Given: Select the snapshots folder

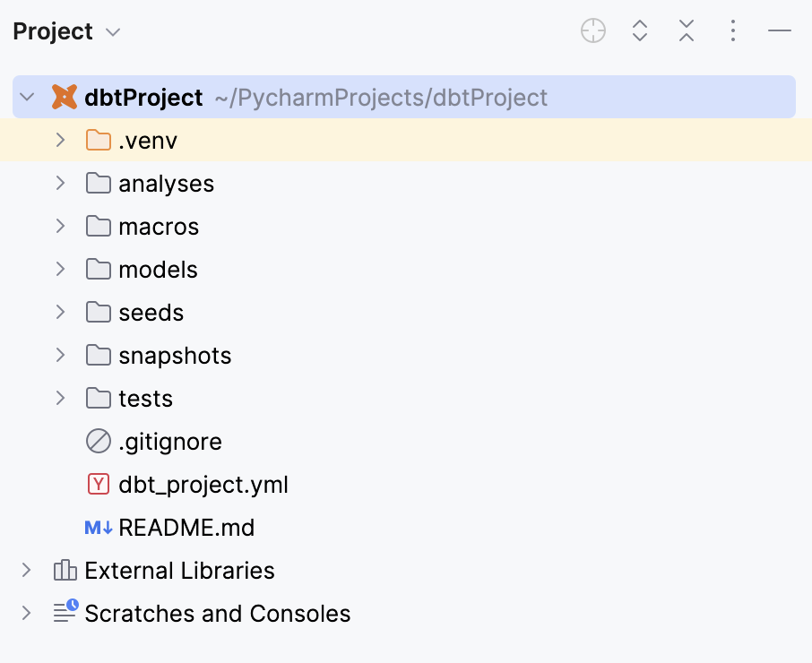Looking at the screenshot, I should pyautogui.click(x=175, y=355).
